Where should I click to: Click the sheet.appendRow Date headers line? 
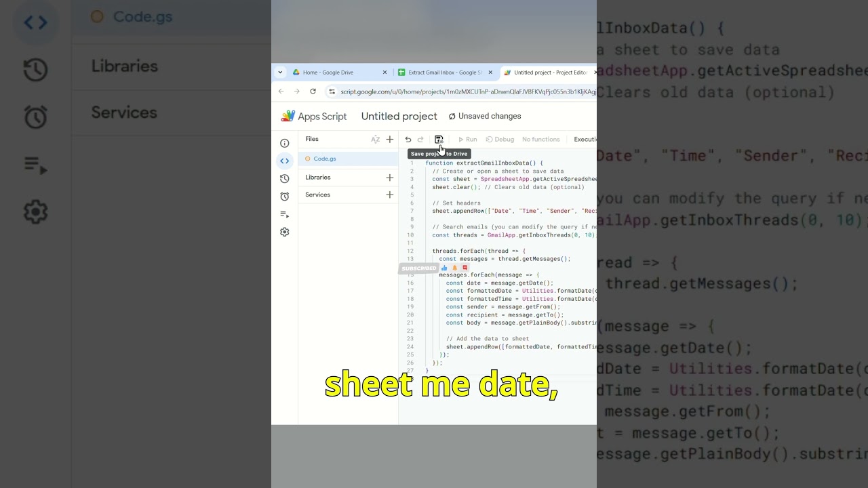pyautogui.click(x=515, y=211)
